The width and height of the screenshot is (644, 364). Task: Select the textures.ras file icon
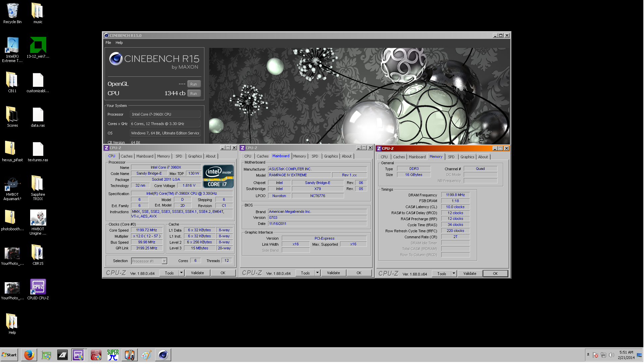(x=38, y=151)
